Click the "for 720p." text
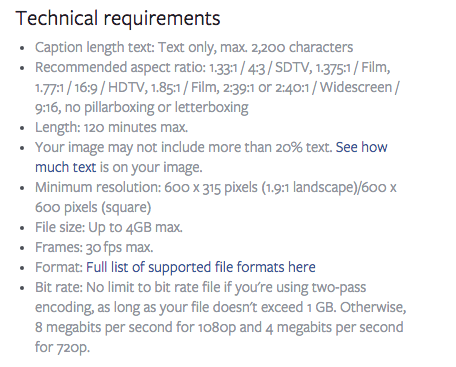This screenshot has width=456, height=367. [62, 347]
